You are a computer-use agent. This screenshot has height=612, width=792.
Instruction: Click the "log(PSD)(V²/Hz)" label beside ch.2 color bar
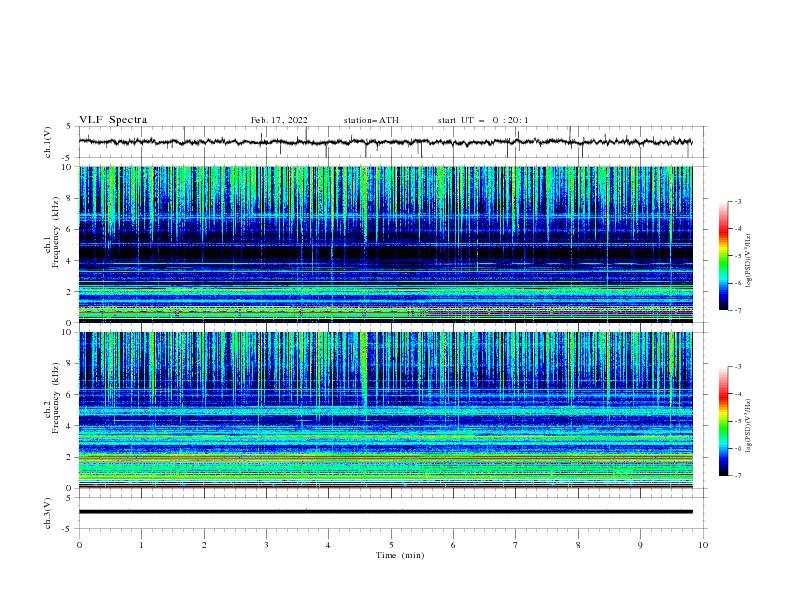tap(749, 425)
